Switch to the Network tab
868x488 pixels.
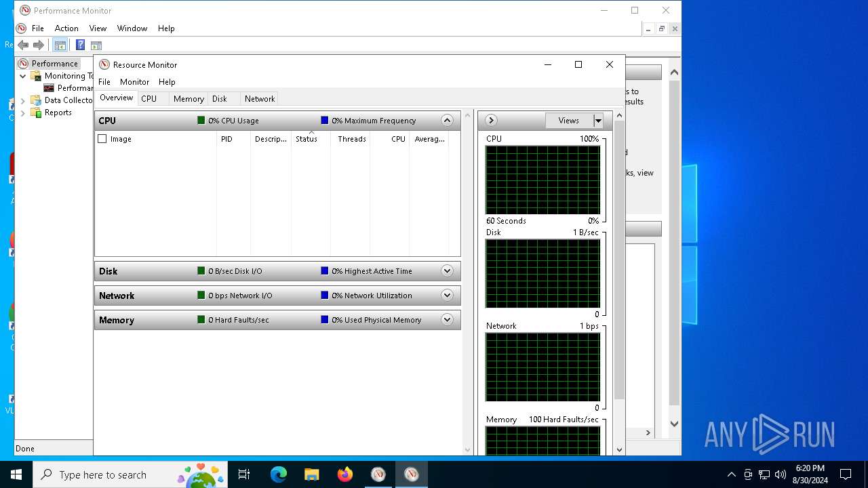click(260, 99)
